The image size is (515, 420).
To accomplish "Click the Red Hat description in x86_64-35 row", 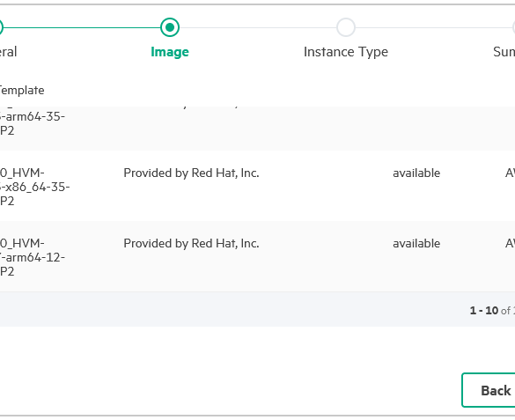I will pos(191,173).
